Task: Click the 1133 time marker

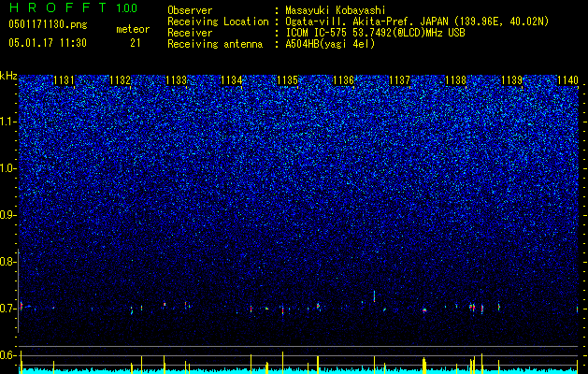Action: tap(177, 80)
